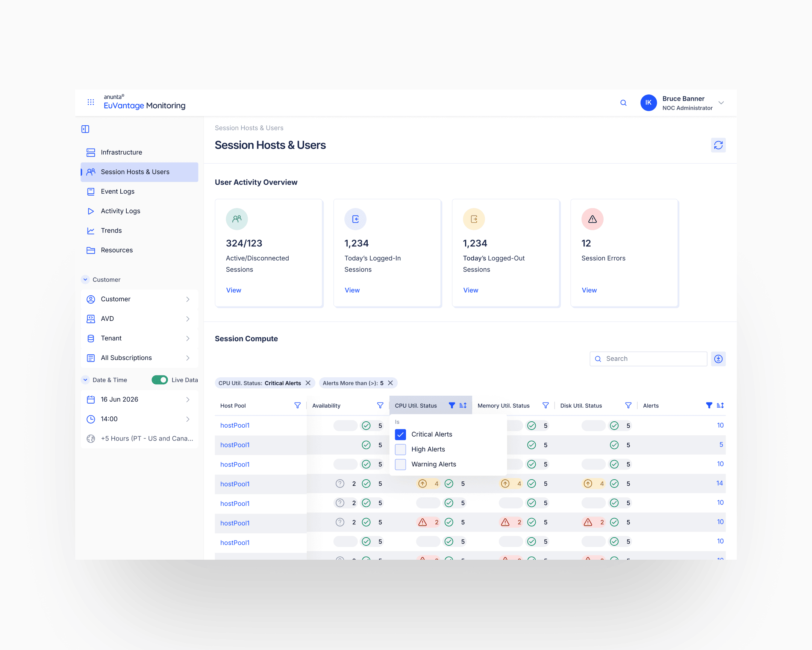Screen dimensions: 812x650
Task: Toggle Live Data switch off
Action: [x=160, y=380]
